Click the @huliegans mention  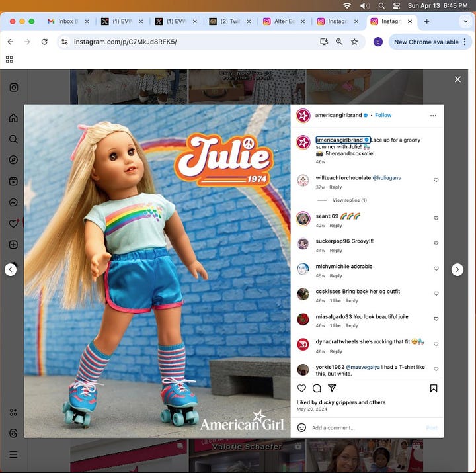[387, 178]
